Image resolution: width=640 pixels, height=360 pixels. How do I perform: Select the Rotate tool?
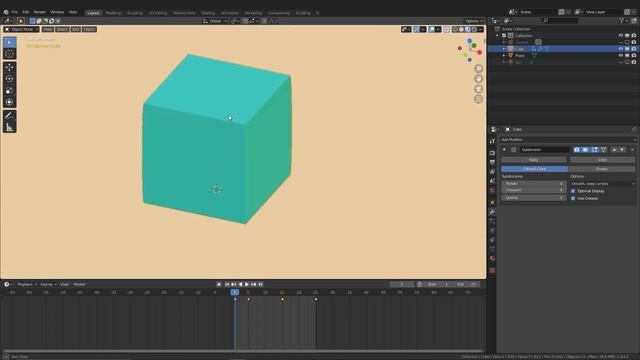click(9, 79)
